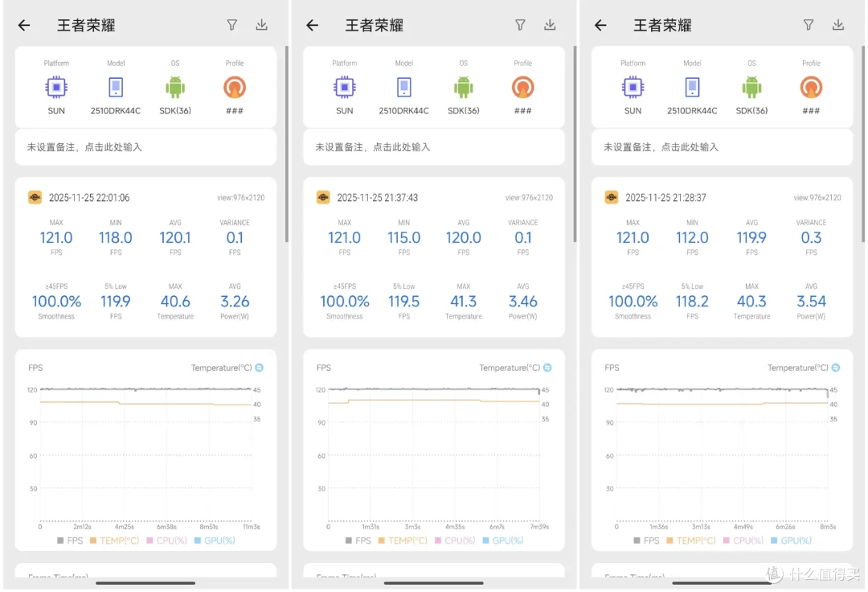Select the 41.3 max temperature value

click(x=464, y=302)
